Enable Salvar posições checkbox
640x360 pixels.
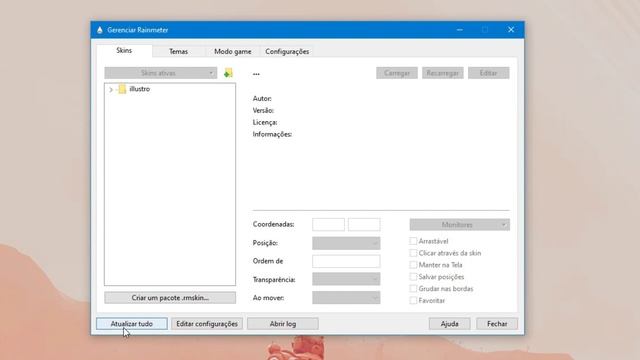413,277
